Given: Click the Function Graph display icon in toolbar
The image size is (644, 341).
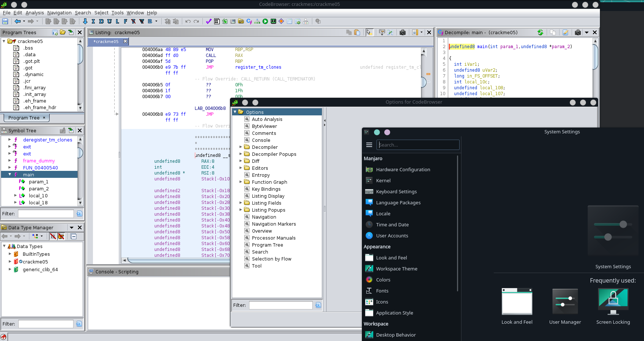Looking at the screenshot, I should [257, 21].
